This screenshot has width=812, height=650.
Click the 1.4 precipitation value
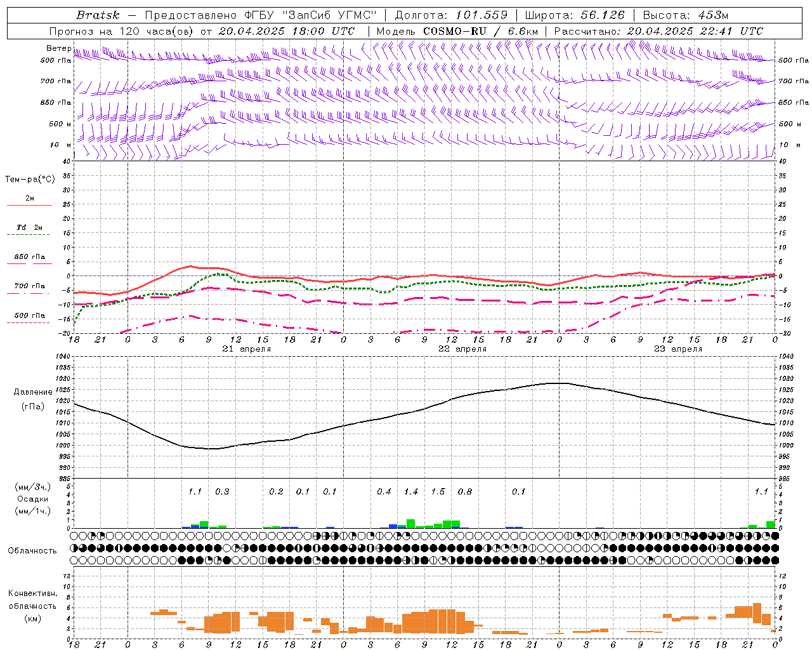pos(411,491)
